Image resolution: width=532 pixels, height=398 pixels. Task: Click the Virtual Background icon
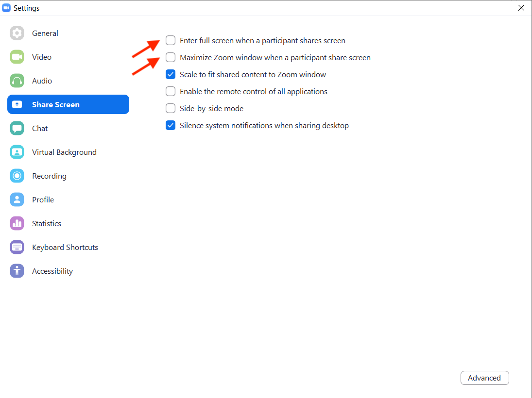[17, 152]
